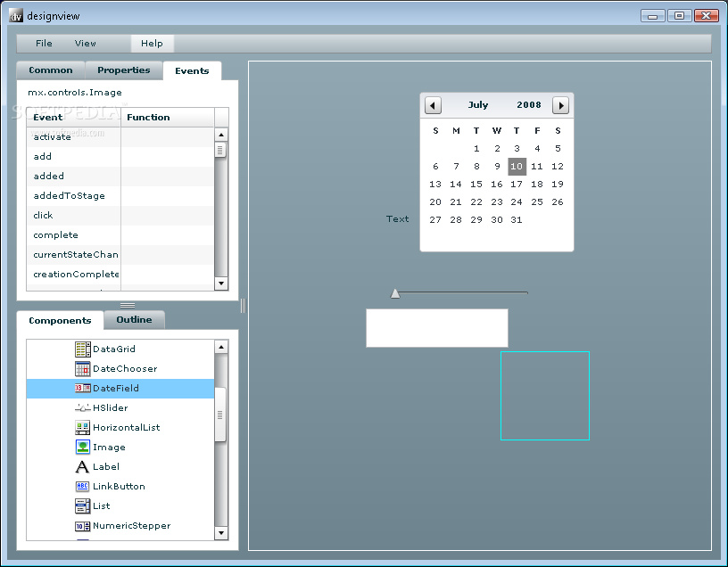The image size is (728, 567).
Task: Click the mx.controls.Image class label
Action: 75,93
